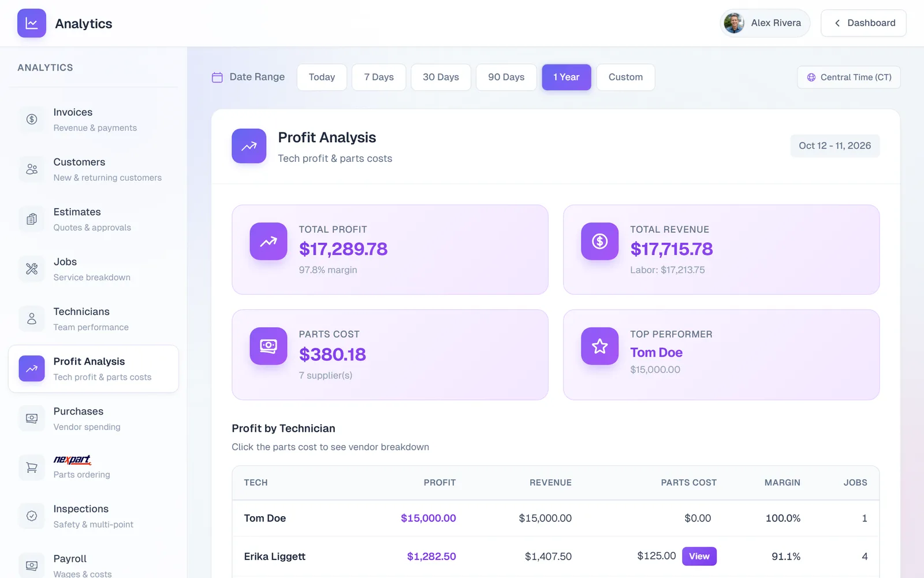924x578 pixels.
Task: Click the JOBS column header
Action: pyautogui.click(x=855, y=483)
